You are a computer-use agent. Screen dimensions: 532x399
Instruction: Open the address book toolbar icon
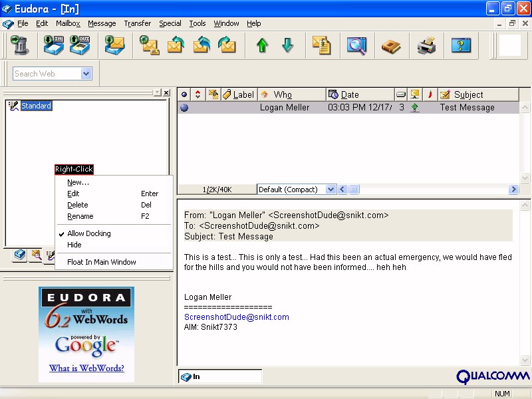coord(391,46)
